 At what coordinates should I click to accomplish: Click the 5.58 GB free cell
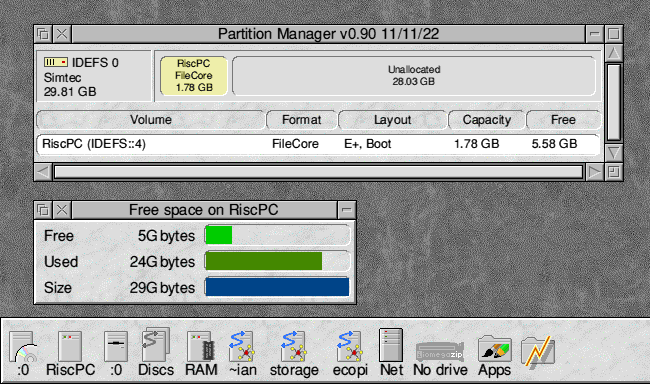554,144
